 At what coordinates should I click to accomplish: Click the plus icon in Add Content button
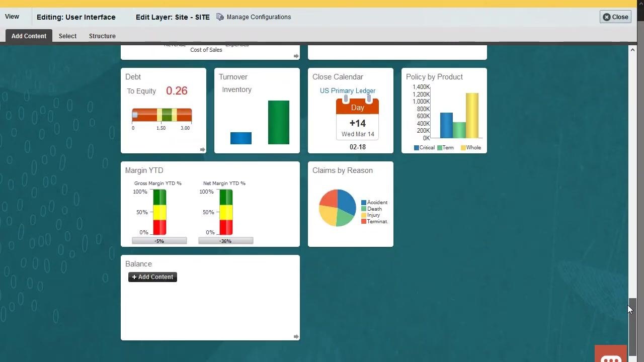click(134, 277)
